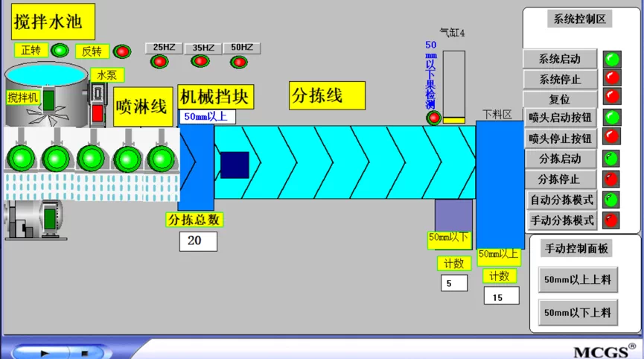This screenshot has width=644, height=359.
Task: Click the 反转 label
Action: point(92,51)
